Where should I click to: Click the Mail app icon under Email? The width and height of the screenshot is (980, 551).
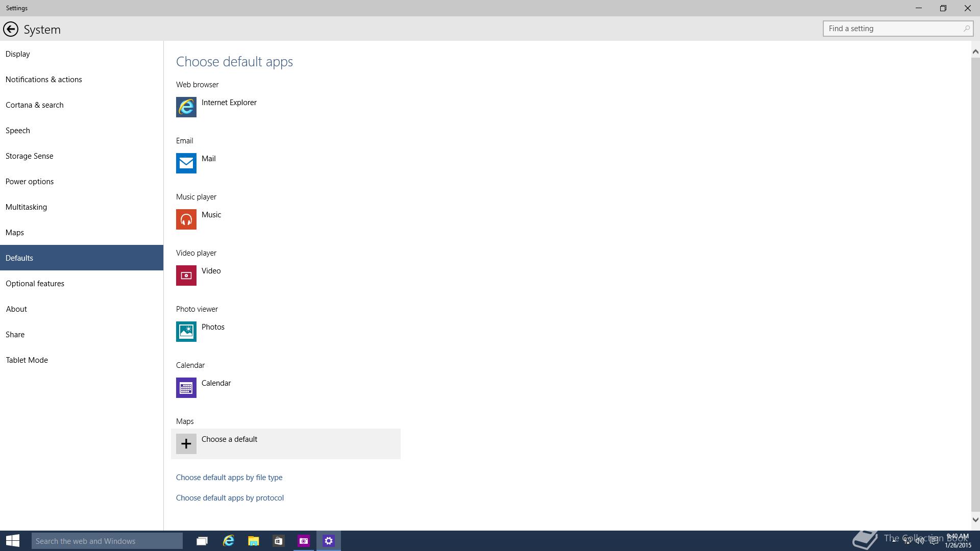pyautogui.click(x=186, y=163)
